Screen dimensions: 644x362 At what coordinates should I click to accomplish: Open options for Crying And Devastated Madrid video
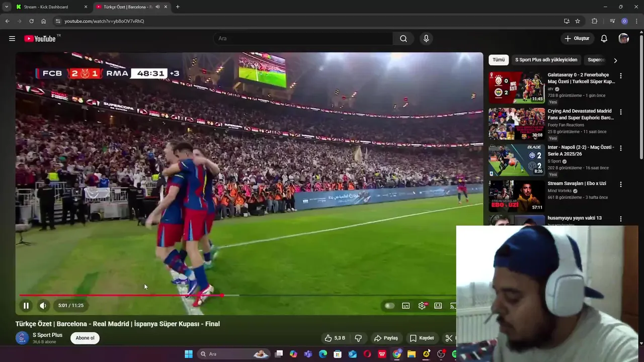(621, 112)
